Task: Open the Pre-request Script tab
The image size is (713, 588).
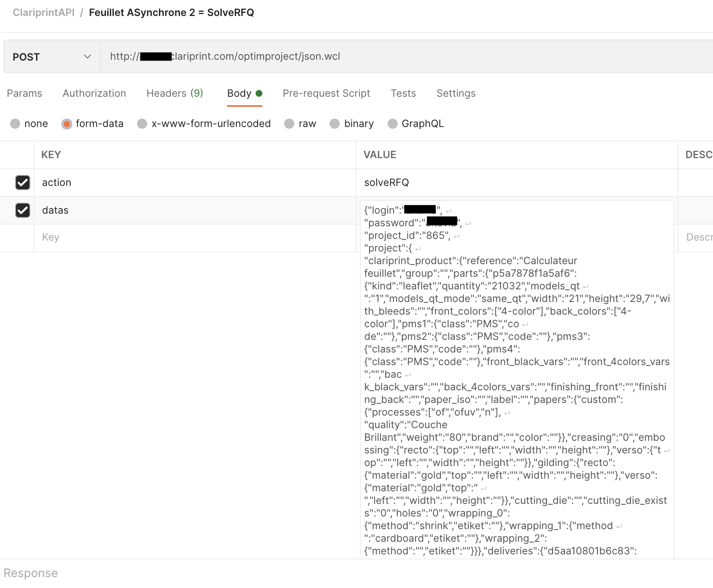Action: coord(326,93)
